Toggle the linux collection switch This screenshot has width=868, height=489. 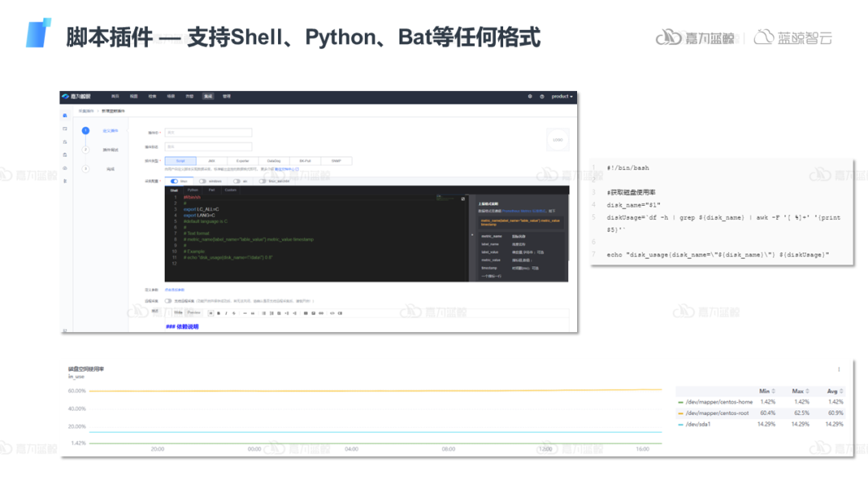tap(174, 181)
